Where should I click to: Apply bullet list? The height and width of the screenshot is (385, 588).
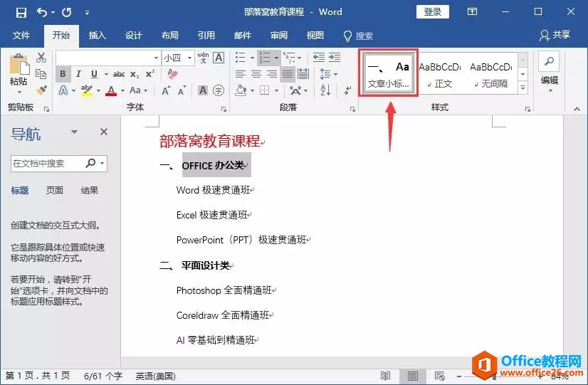[x=241, y=58]
